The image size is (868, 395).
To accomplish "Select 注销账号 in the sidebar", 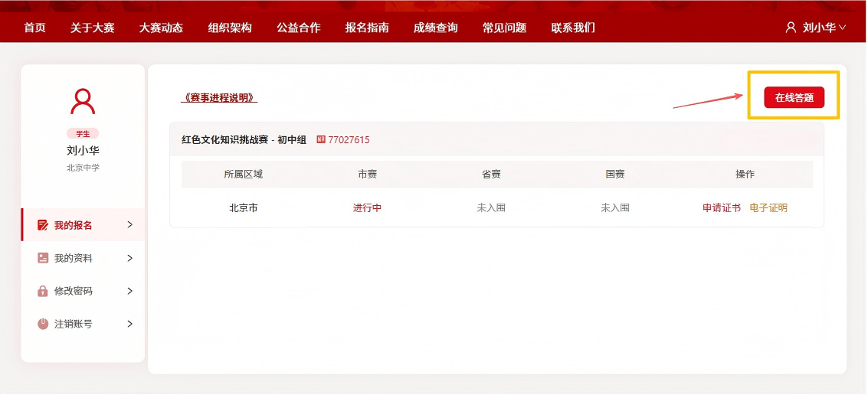I will click(x=83, y=324).
